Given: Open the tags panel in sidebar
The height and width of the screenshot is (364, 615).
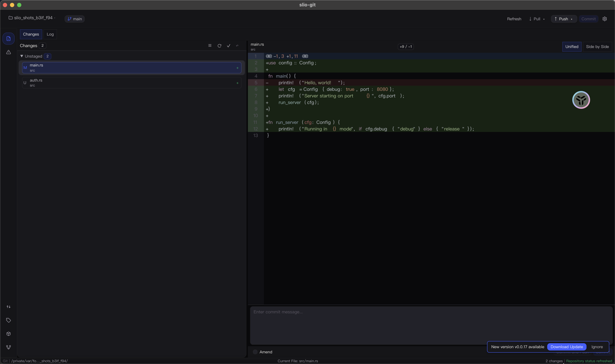Looking at the screenshot, I should (8, 320).
